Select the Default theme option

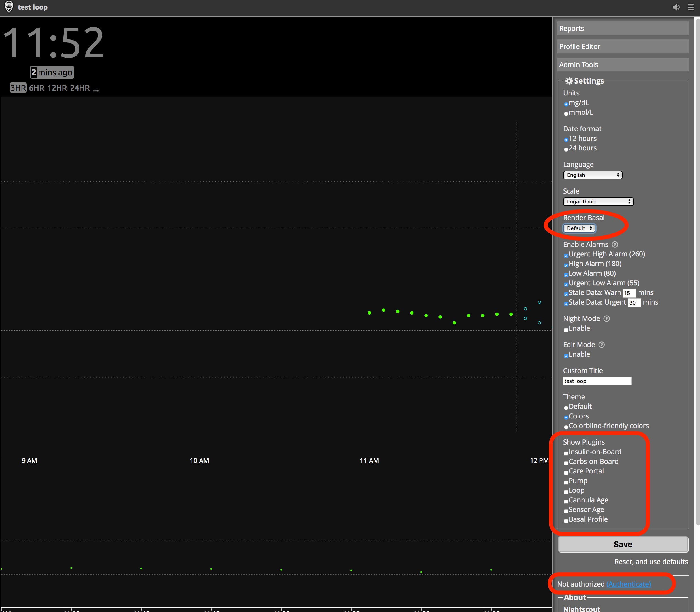pos(566,408)
